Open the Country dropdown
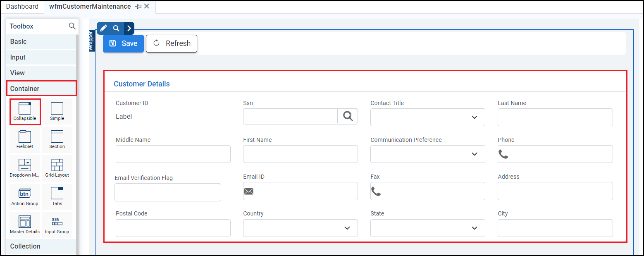Viewport: 644px width, 256px height. pyautogui.click(x=300, y=228)
